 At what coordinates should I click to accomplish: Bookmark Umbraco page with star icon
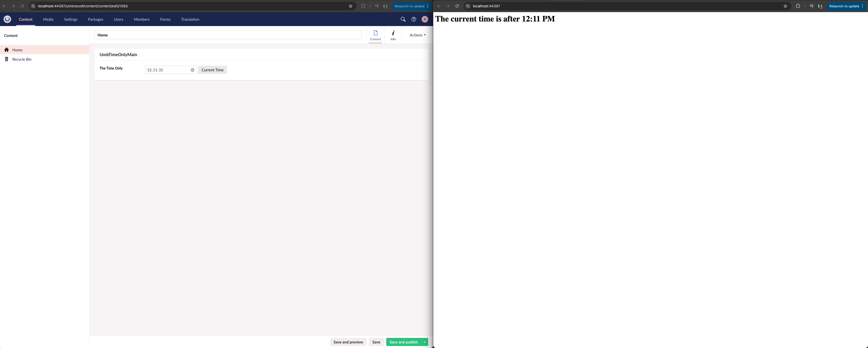point(350,6)
